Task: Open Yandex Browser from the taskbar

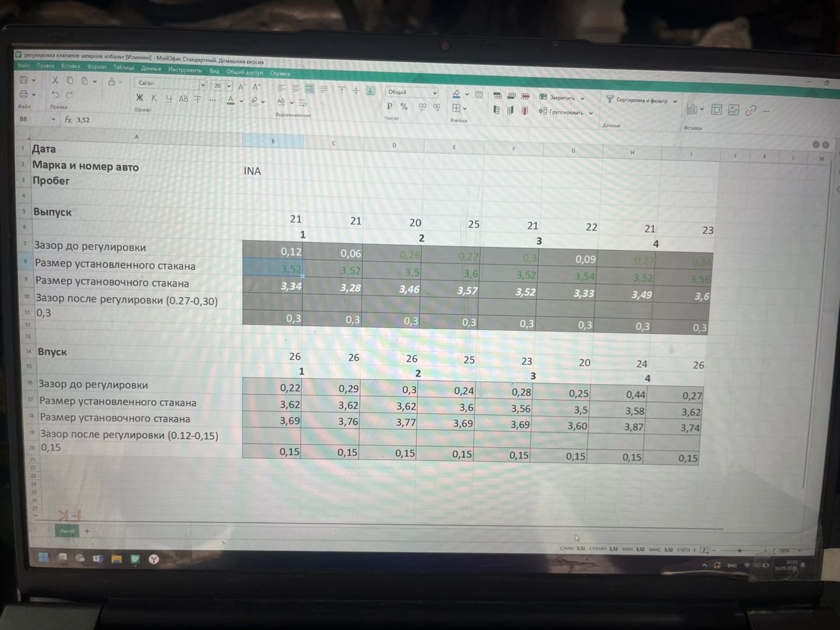Action: click(x=154, y=559)
